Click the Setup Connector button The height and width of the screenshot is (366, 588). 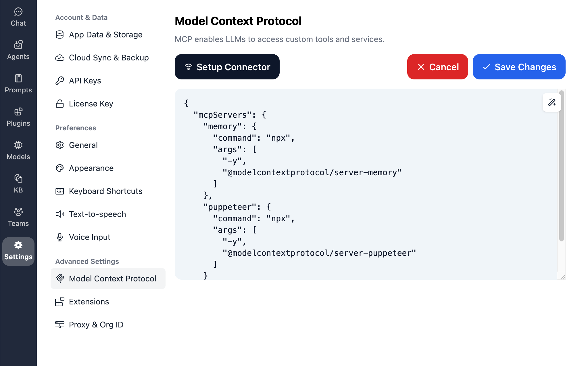tap(227, 67)
